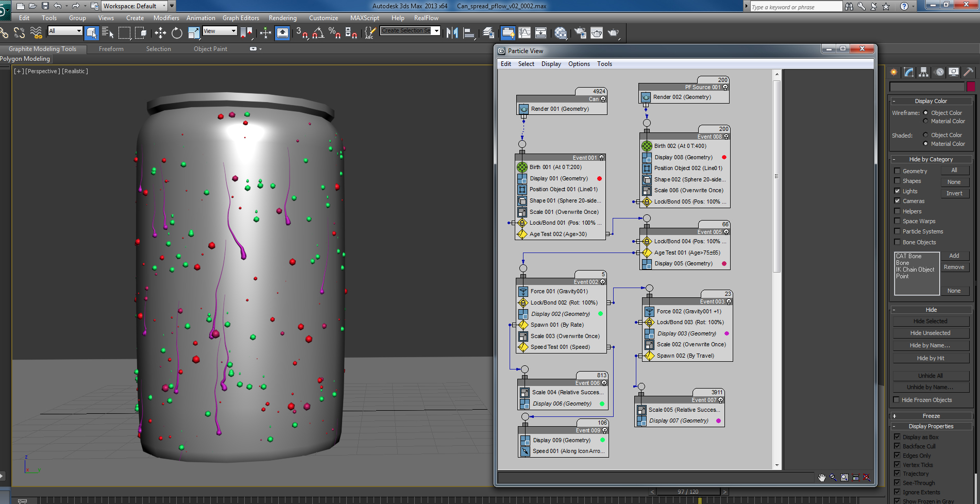Viewport: 980px width, 504px height.
Task: Save the current file
Action: (x=45, y=6)
